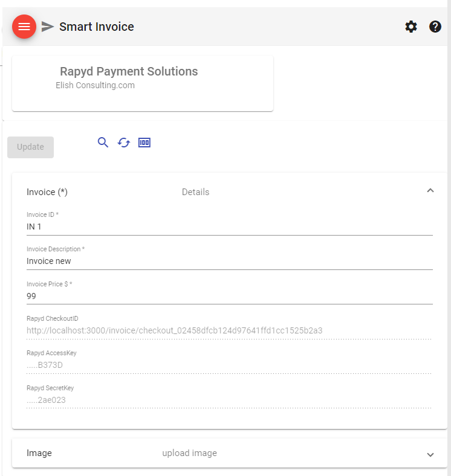Click the Image panel header title

[39, 453]
